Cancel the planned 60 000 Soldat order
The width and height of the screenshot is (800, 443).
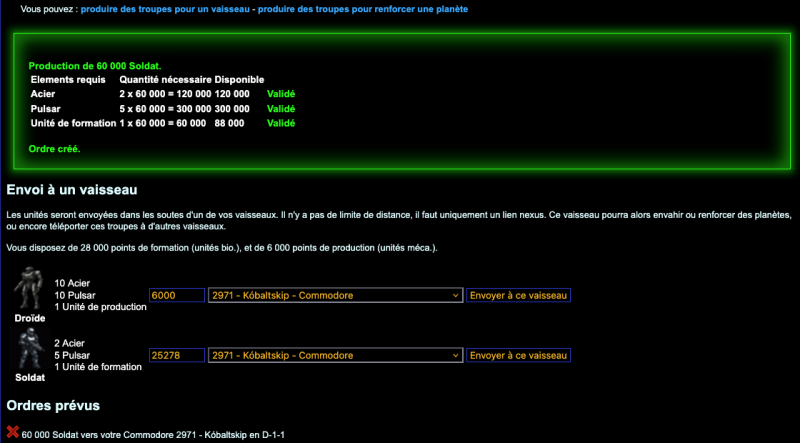click(13, 432)
